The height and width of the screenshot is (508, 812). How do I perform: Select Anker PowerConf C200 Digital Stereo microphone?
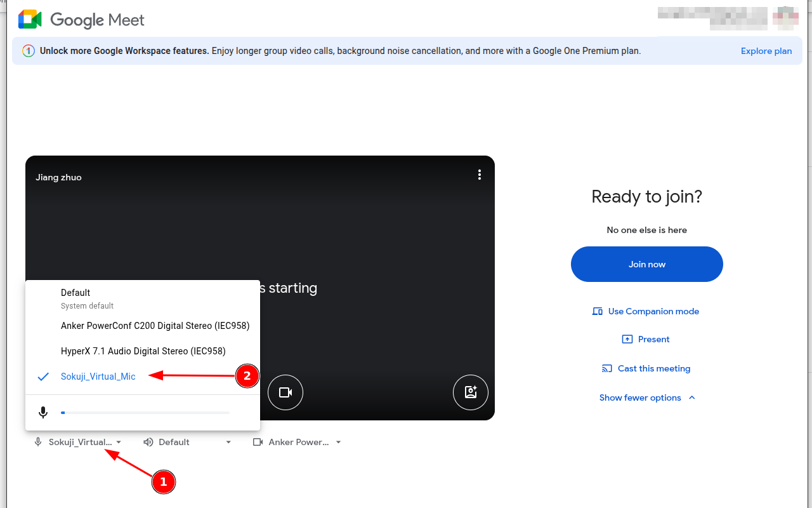[155, 326]
